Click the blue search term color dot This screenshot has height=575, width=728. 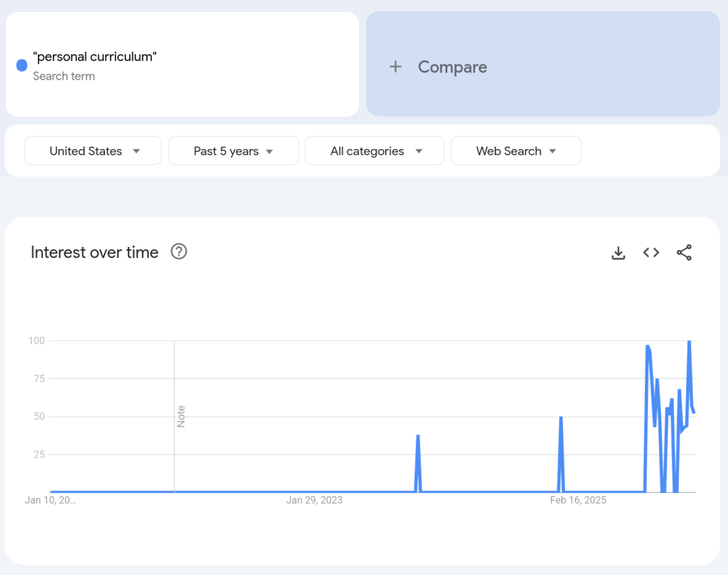(22, 64)
